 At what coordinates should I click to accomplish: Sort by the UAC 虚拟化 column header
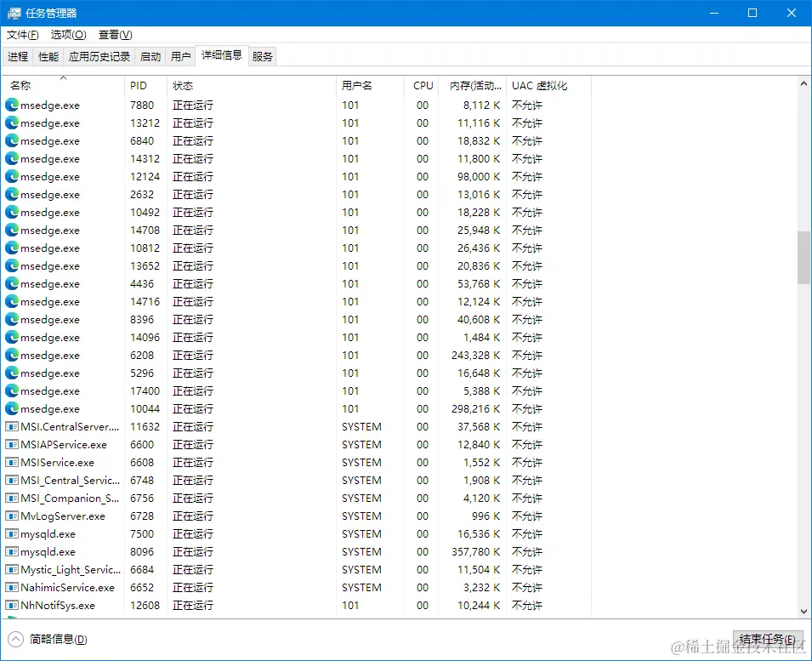548,85
